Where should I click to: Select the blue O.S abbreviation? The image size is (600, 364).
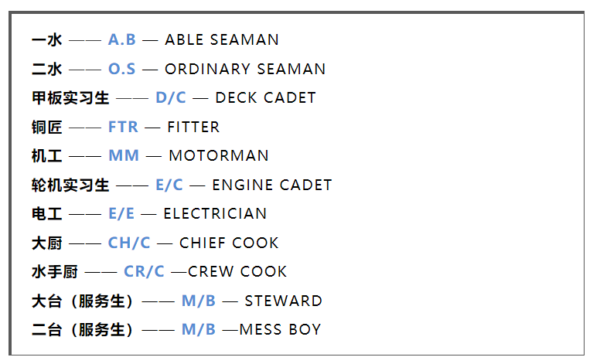(121, 69)
